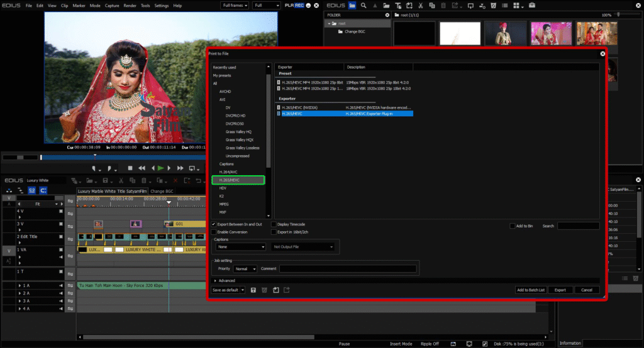Click show in player icon in bin toolbar
This screenshot has width=644, height=348.
coord(470,5)
